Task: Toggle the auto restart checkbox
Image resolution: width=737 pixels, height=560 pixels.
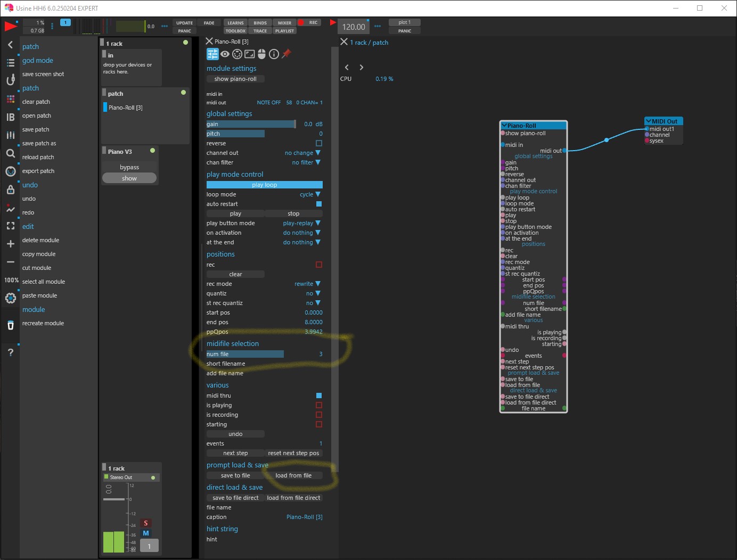Action: (318, 204)
